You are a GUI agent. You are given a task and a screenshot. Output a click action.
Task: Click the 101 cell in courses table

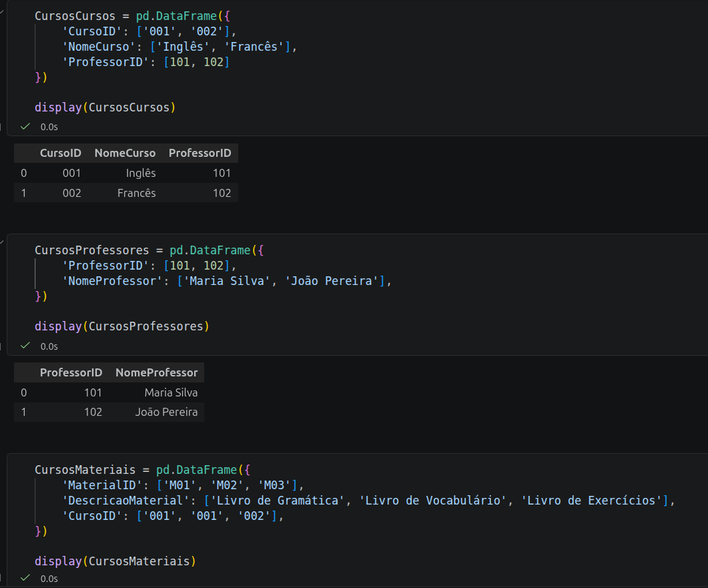coord(222,173)
